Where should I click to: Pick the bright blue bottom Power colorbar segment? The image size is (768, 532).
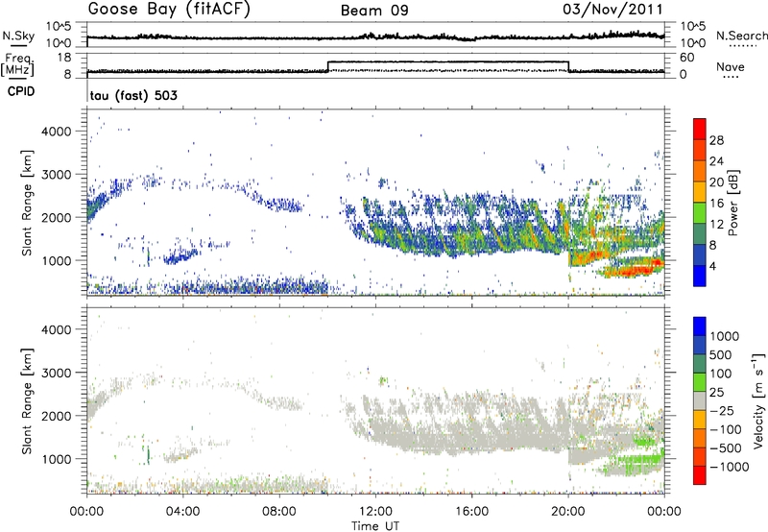(x=700, y=276)
